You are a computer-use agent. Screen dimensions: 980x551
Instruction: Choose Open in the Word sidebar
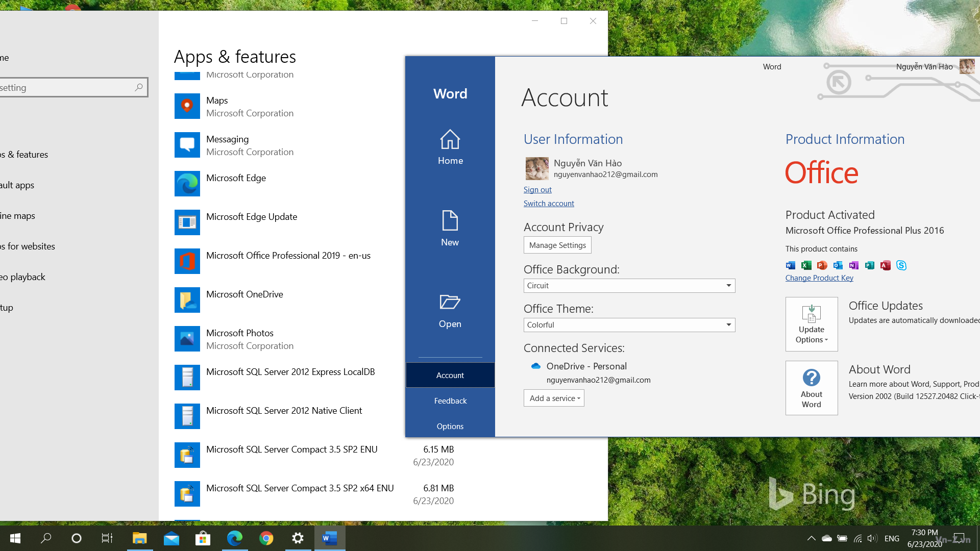(450, 310)
